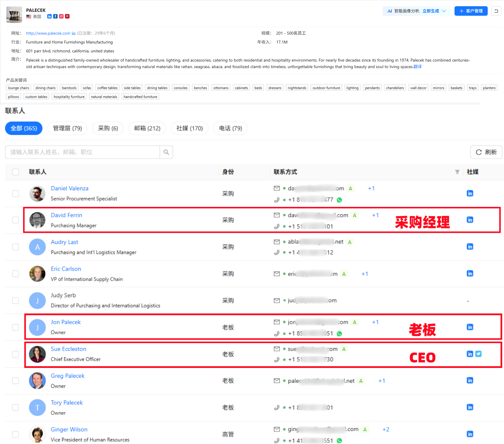Click WhatsApp icon for Jon Palecek
504x444 pixels.
pyautogui.click(x=340, y=334)
